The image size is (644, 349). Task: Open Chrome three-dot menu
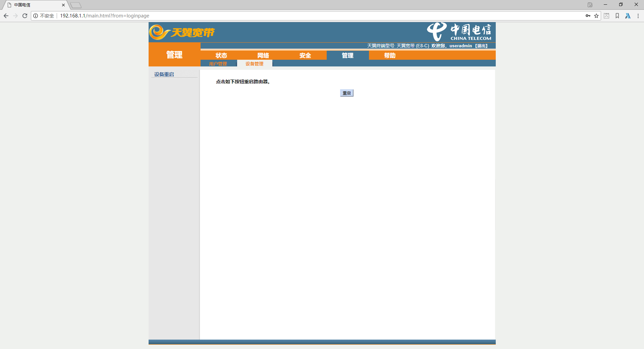[x=638, y=16]
